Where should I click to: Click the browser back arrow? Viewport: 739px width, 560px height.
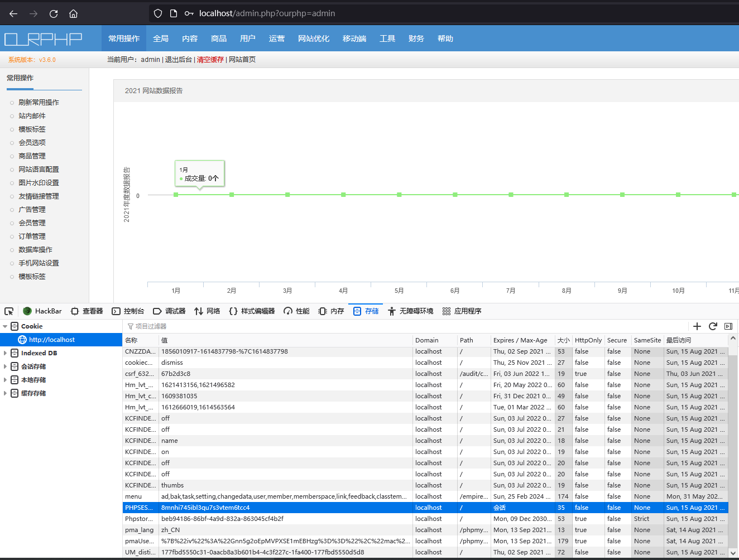[13, 13]
